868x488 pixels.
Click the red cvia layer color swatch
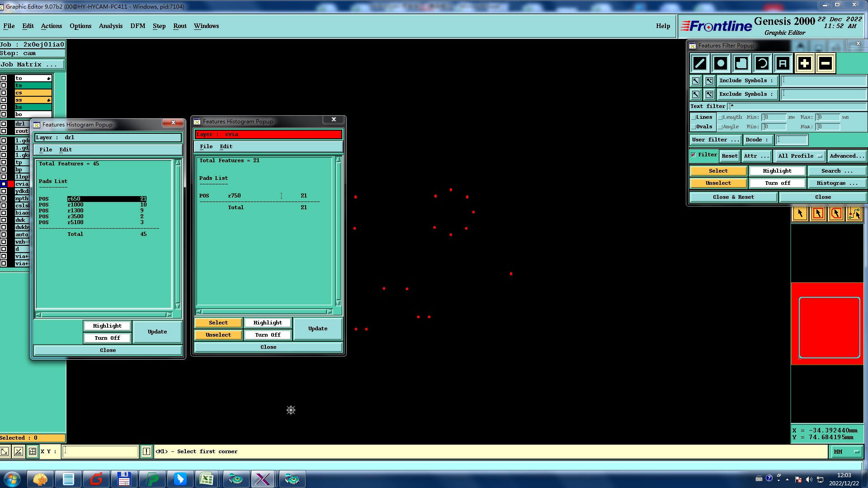click(x=11, y=184)
